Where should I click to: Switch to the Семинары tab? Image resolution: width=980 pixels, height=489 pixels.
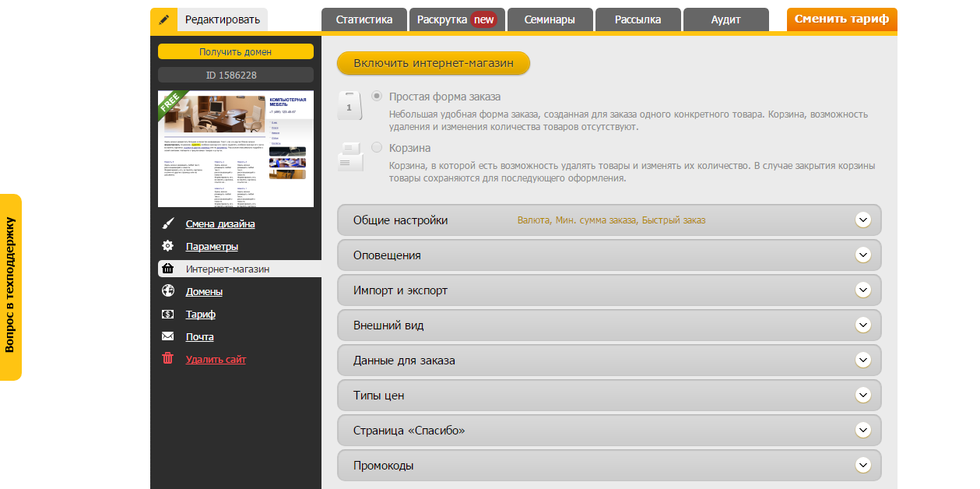click(x=550, y=19)
